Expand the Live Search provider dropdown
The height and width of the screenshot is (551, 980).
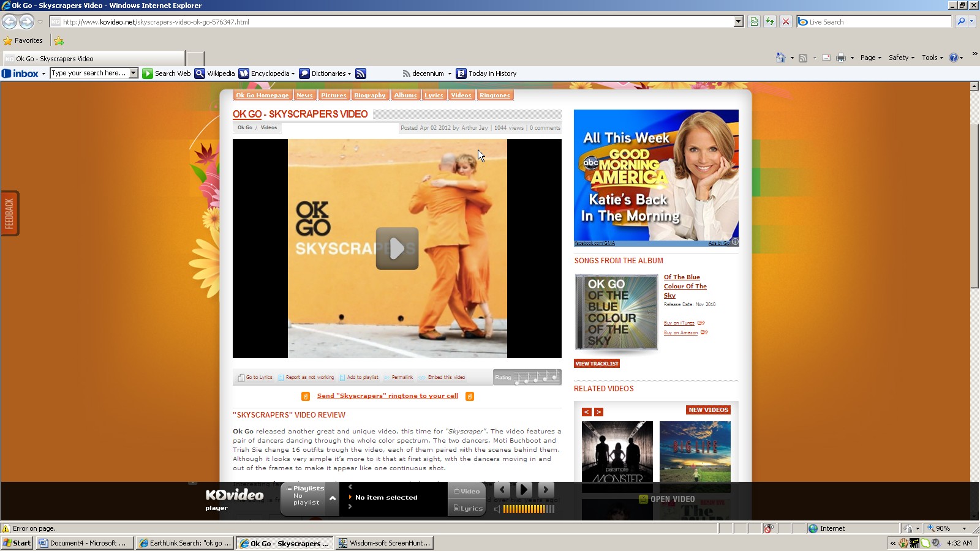971,21
